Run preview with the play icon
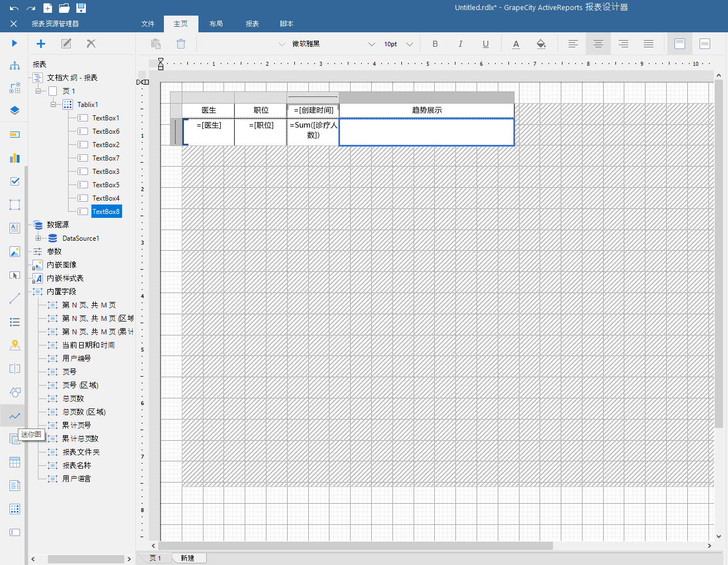728x565 pixels. coord(14,43)
